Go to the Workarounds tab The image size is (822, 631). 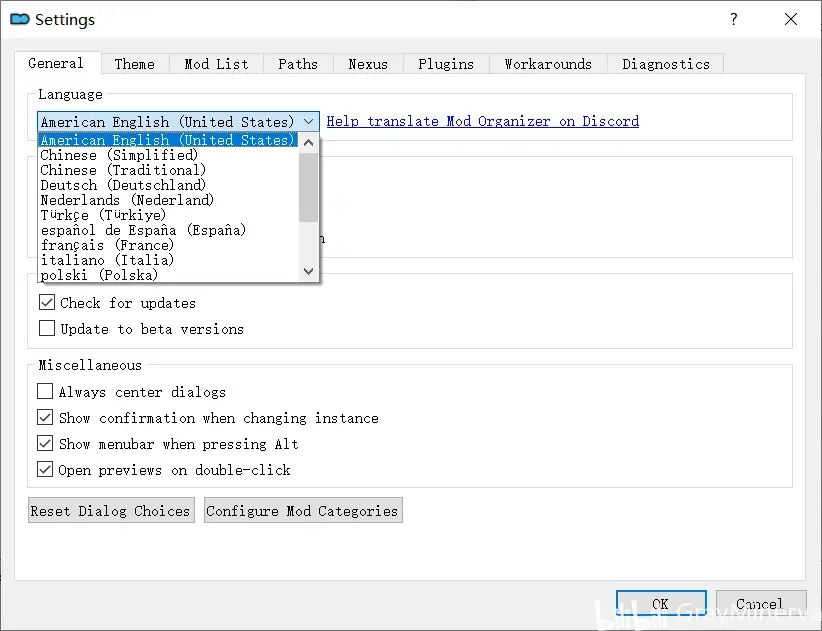point(547,64)
